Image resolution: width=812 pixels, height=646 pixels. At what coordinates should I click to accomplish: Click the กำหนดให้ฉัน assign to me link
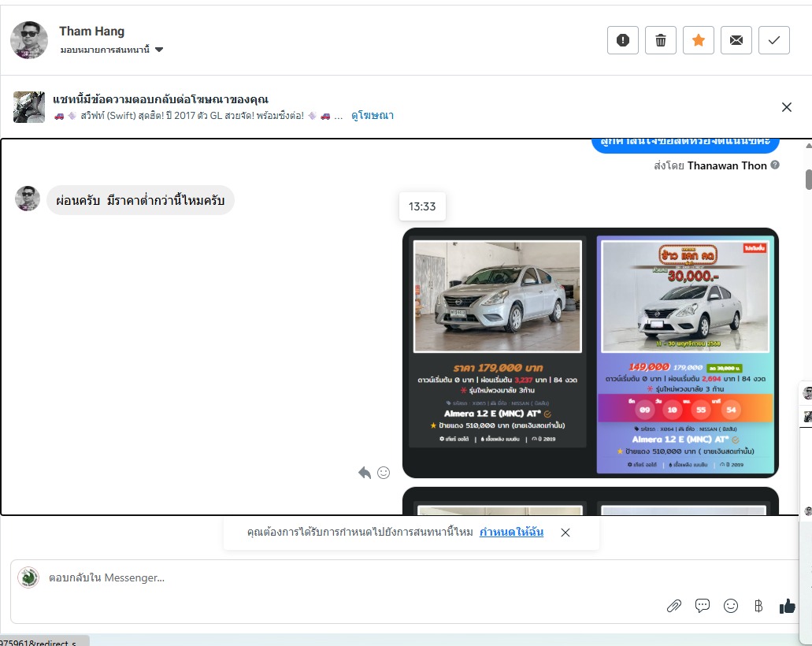pos(511,532)
